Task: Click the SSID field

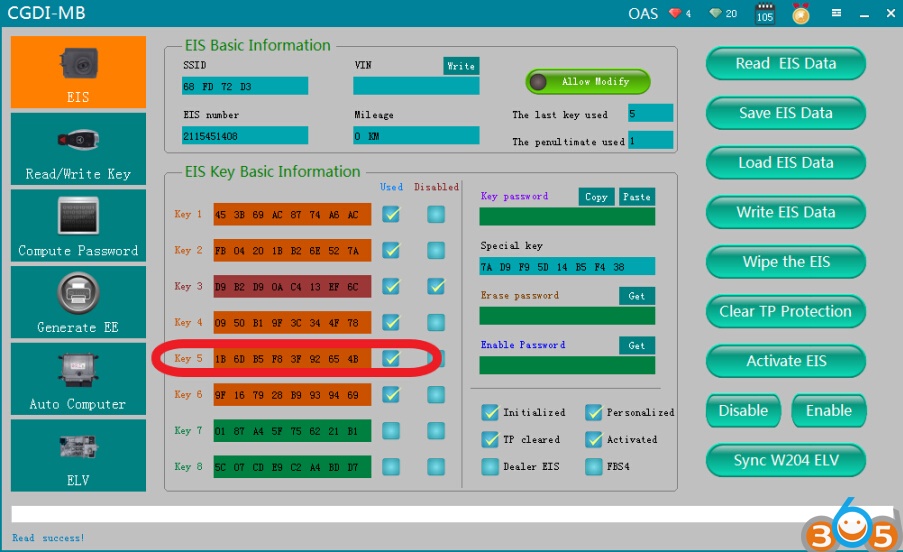Action: click(245, 86)
